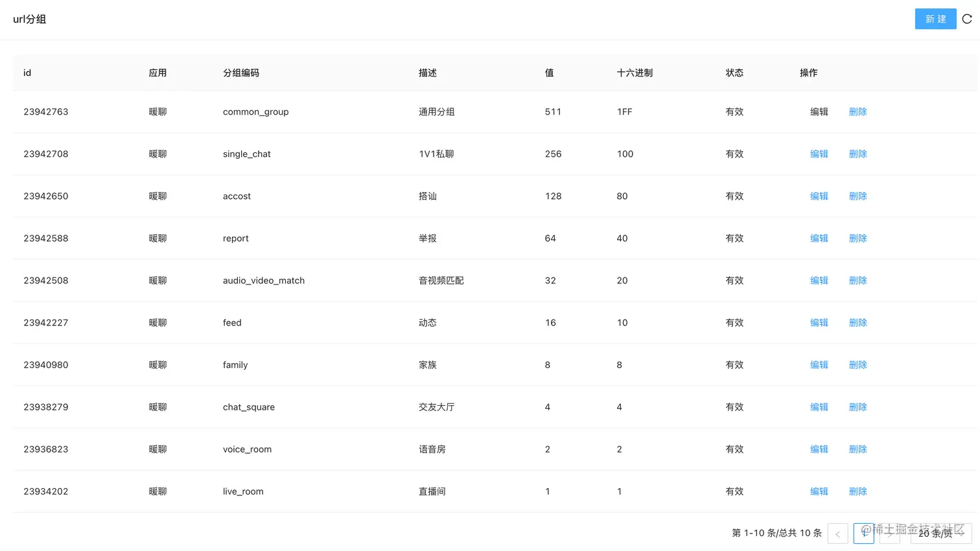Select id cell 23936823
The height and width of the screenshot is (551, 980).
(x=46, y=449)
